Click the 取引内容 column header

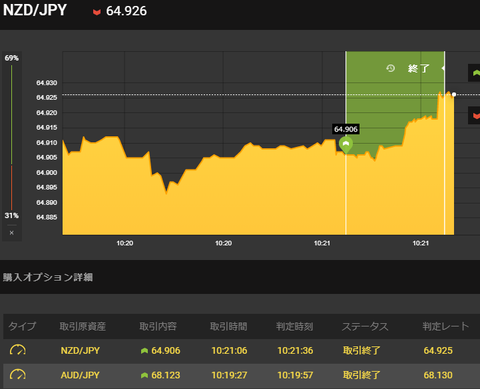158,326
